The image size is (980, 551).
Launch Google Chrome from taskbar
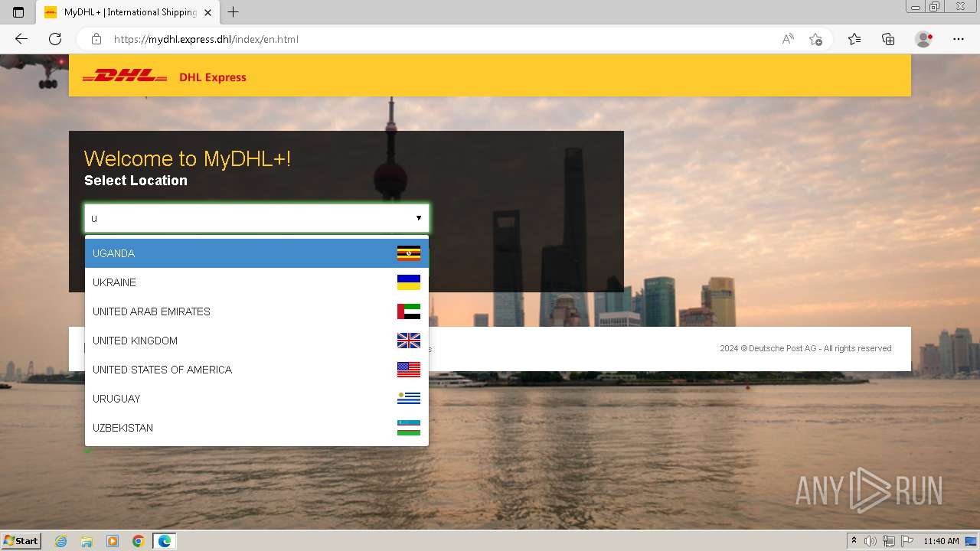point(139,541)
